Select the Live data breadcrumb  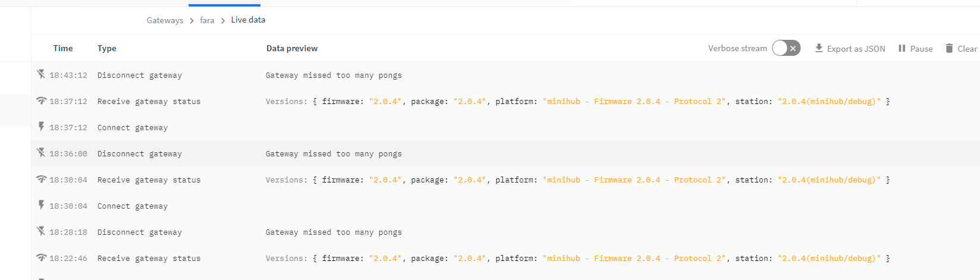tap(248, 20)
